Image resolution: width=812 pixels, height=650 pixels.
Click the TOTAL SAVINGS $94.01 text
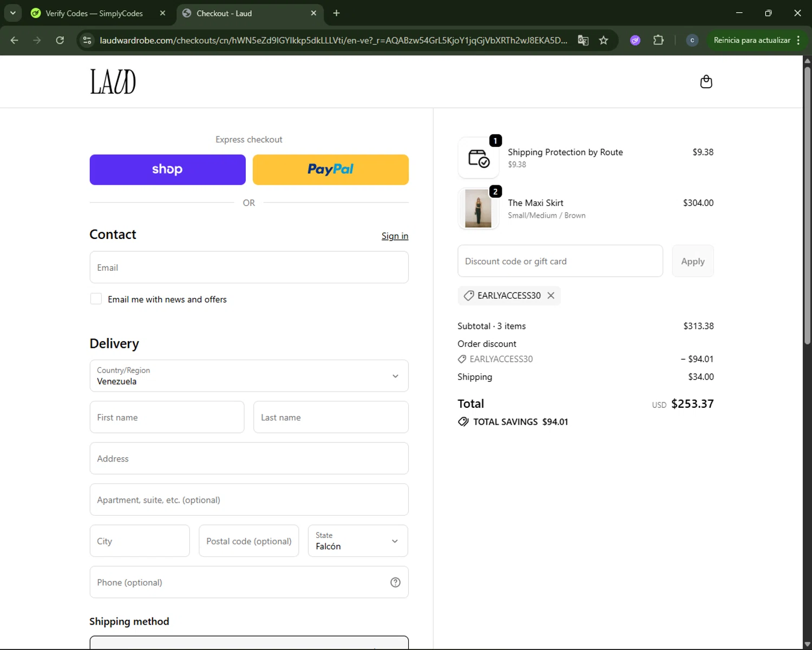click(520, 422)
